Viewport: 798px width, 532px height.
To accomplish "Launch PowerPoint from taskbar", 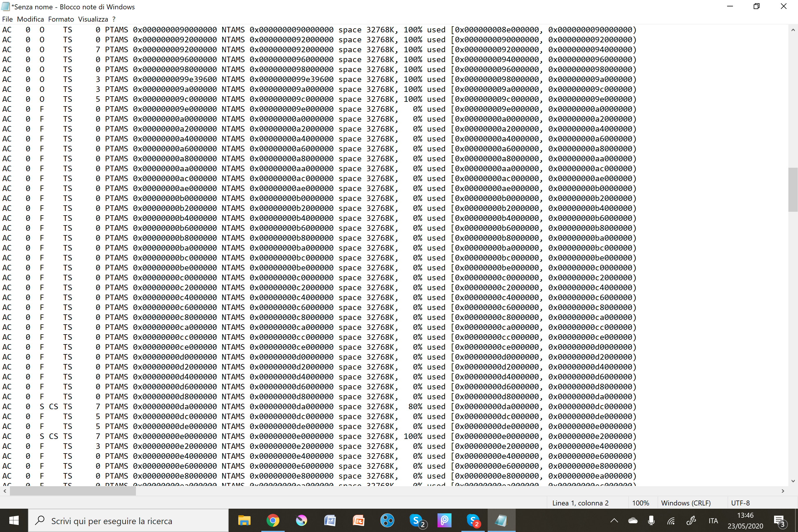I will [x=358, y=520].
